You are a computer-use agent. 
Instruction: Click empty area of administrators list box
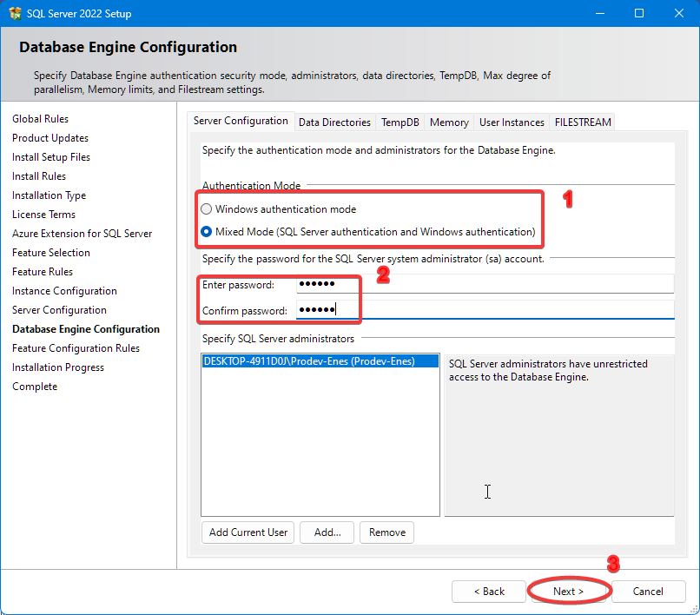[x=320, y=442]
